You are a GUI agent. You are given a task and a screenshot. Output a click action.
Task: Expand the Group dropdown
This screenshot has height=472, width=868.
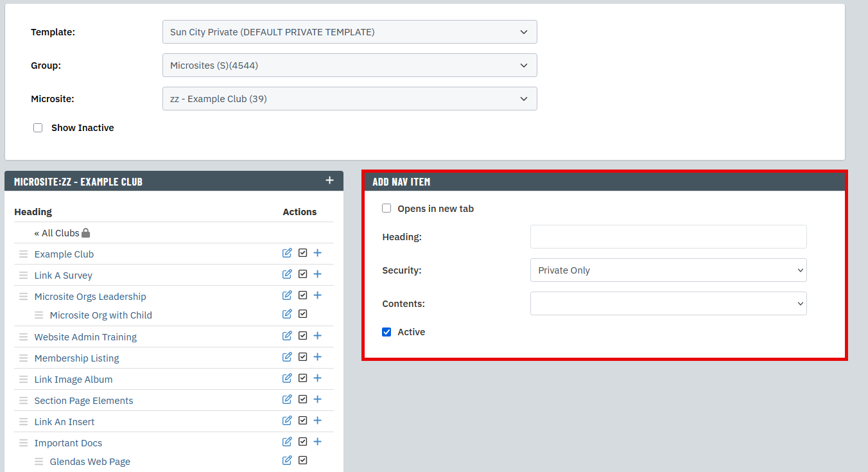click(x=349, y=66)
